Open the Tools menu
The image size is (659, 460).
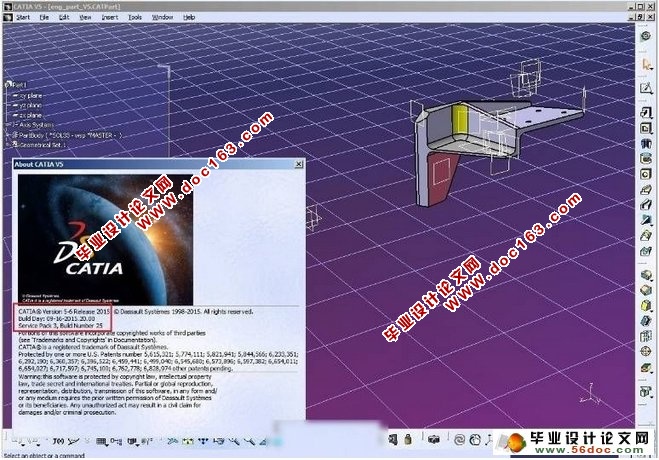pos(134,17)
